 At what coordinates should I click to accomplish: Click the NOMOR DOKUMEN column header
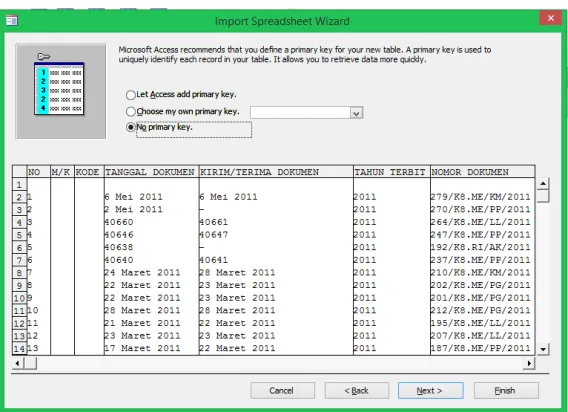(x=483, y=172)
